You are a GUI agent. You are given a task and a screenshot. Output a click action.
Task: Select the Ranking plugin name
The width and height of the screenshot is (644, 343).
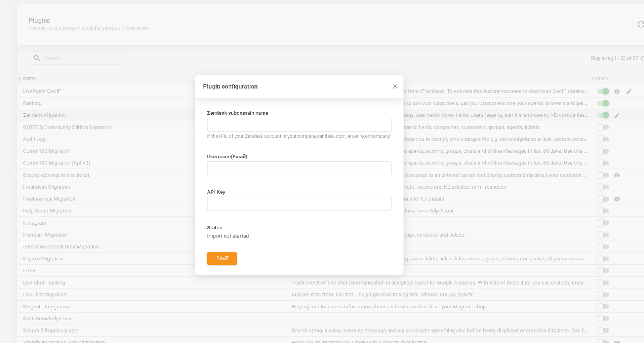coord(32,103)
